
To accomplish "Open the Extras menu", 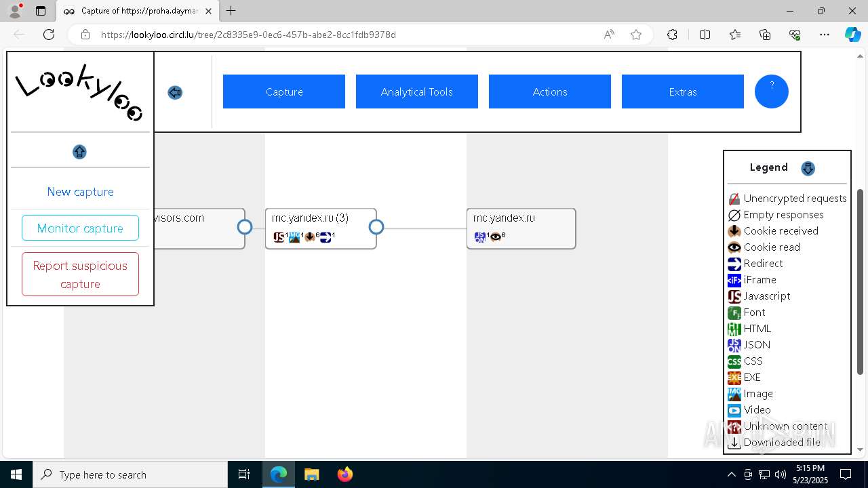I will [683, 91].
